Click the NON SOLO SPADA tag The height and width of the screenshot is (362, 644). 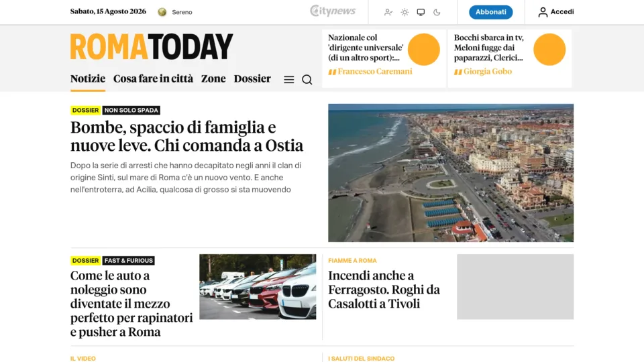(131, 110)
